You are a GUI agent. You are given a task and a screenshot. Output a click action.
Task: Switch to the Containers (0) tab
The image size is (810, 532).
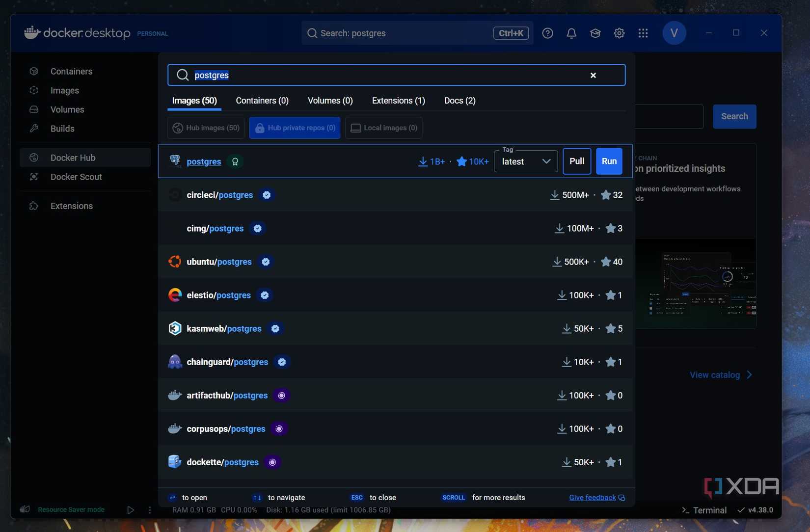click(x=262, y=101)
